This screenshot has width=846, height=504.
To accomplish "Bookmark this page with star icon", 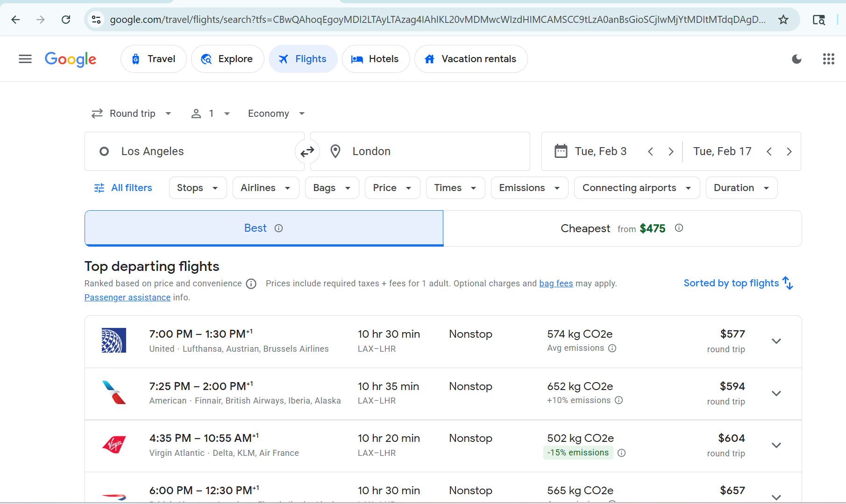I will point(783,20).
